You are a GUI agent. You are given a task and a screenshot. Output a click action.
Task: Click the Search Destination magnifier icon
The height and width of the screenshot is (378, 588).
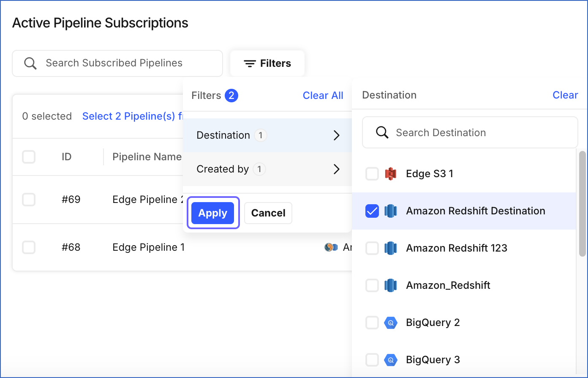[382, 133]
